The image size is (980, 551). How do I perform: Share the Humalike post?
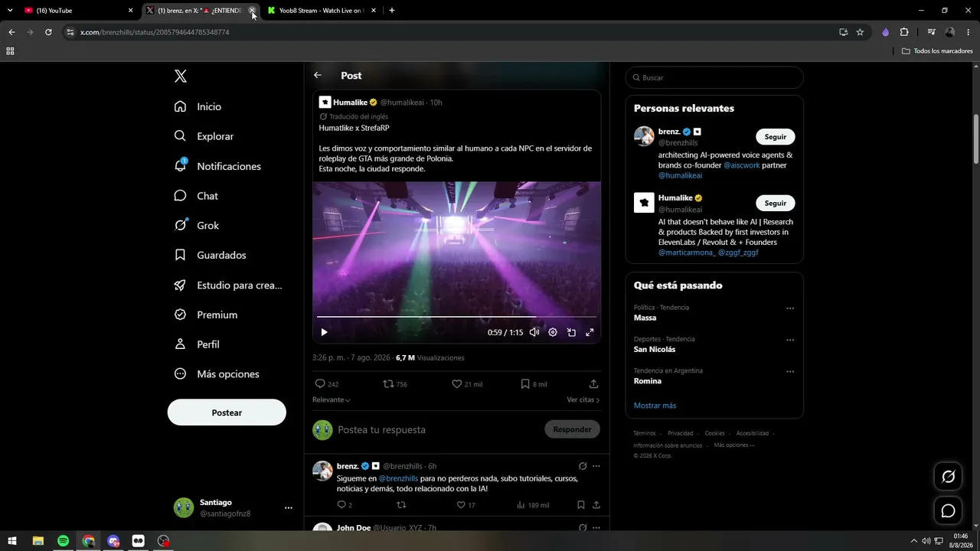[593, 384]
